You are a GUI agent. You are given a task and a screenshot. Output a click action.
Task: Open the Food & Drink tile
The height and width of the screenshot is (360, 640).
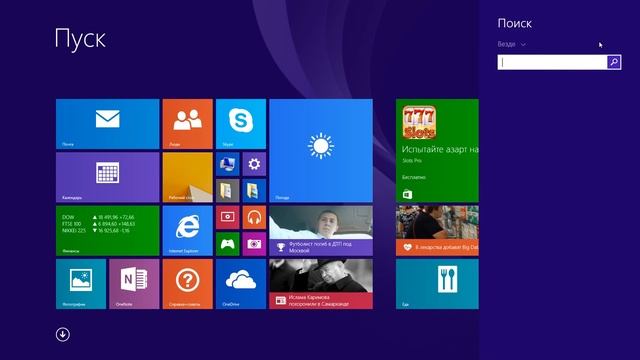[x=437, y=284]
